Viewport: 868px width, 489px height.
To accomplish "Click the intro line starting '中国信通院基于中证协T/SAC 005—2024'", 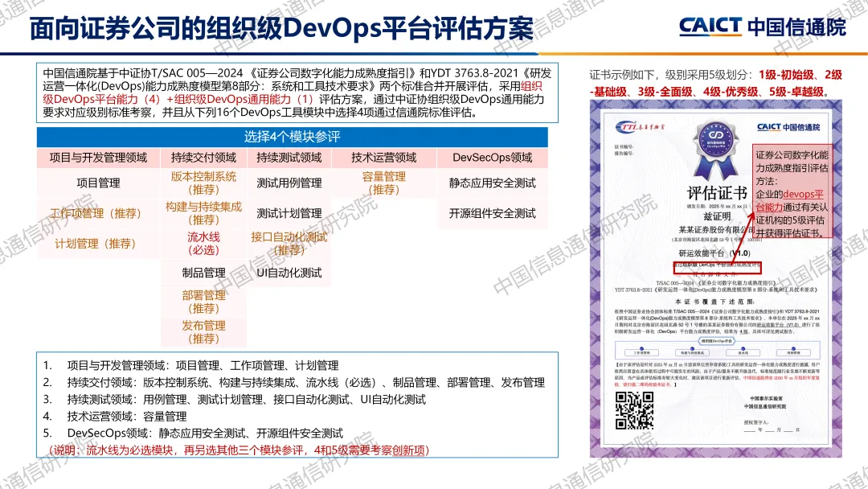I will pyautogui.click(x=297, y=73).
